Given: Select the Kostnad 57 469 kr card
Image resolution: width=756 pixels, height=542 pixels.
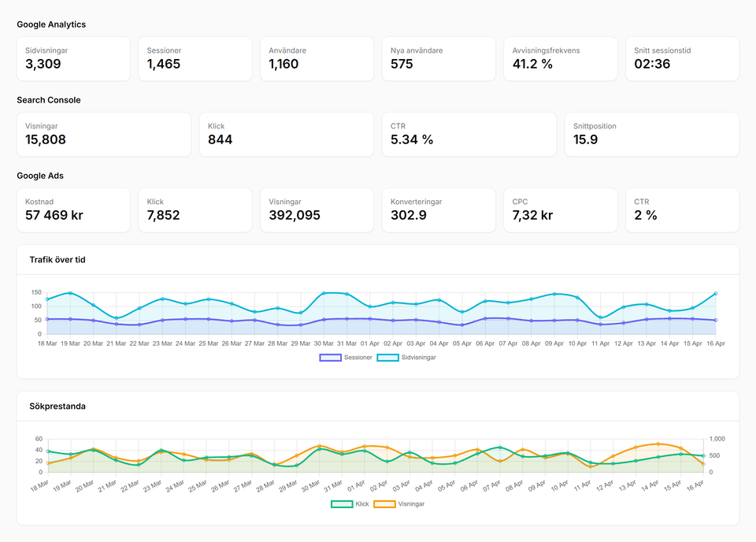Looking at the screenshot, I should (73, 210).
